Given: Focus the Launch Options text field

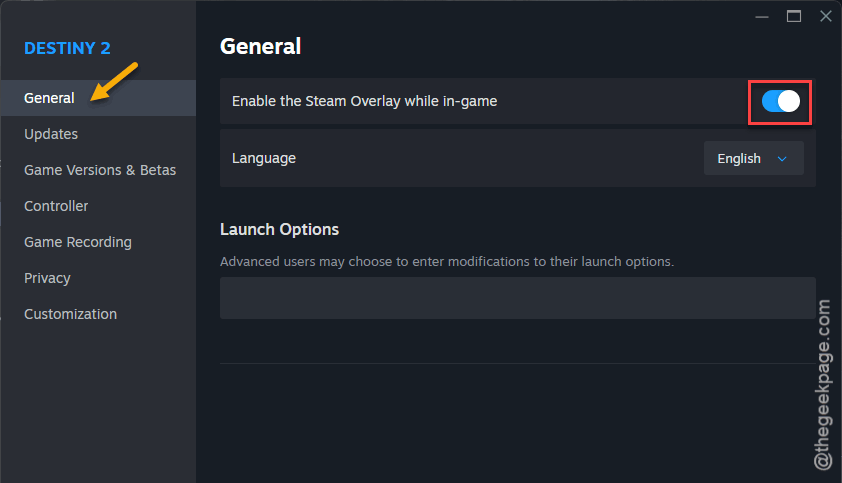Looking at the screenshot, I should pos(518,298).
